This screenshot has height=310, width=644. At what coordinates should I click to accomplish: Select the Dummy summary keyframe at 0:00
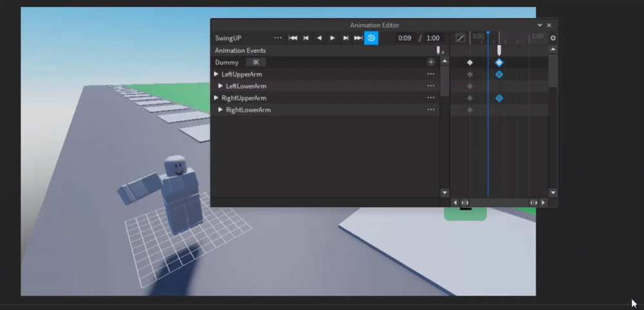click(470, 62)
